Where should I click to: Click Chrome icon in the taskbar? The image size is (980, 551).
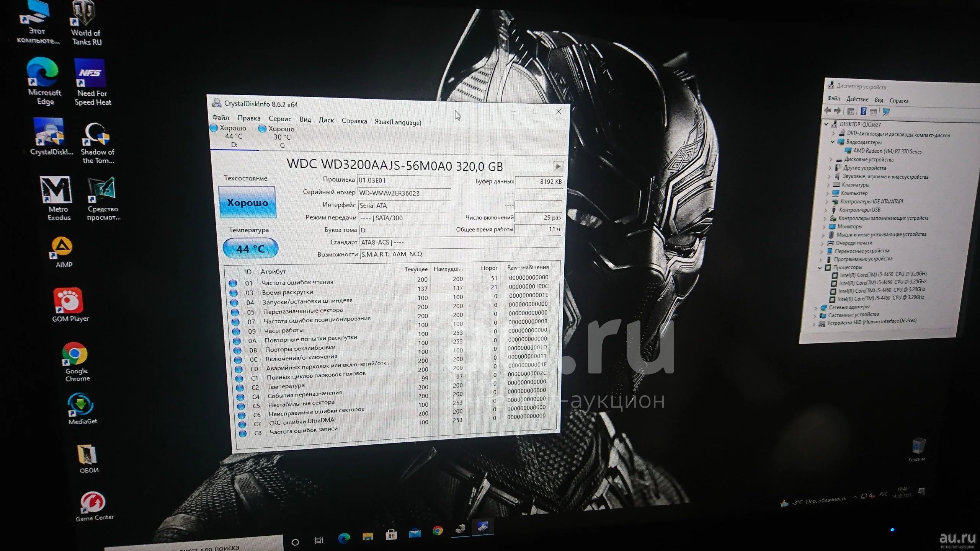coord(438,531)
